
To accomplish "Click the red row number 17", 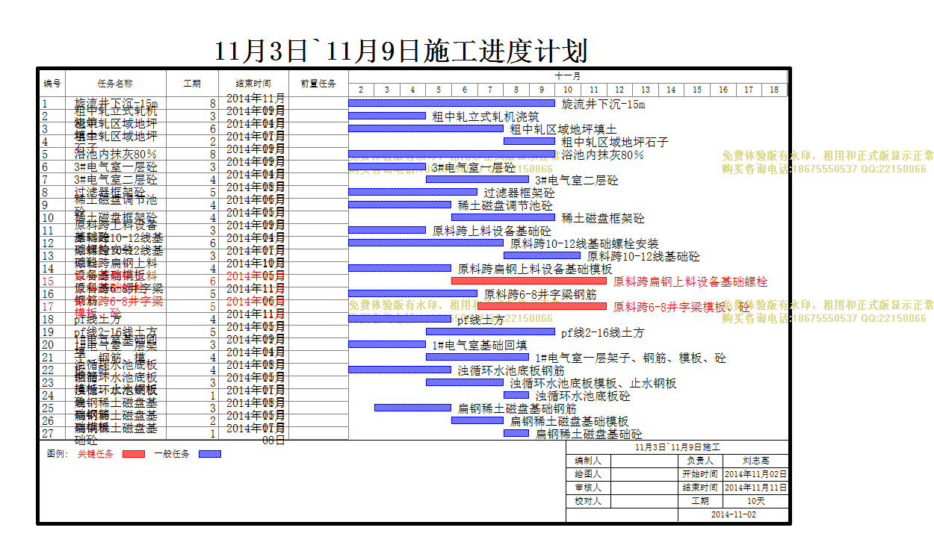I will pos(48,307).
